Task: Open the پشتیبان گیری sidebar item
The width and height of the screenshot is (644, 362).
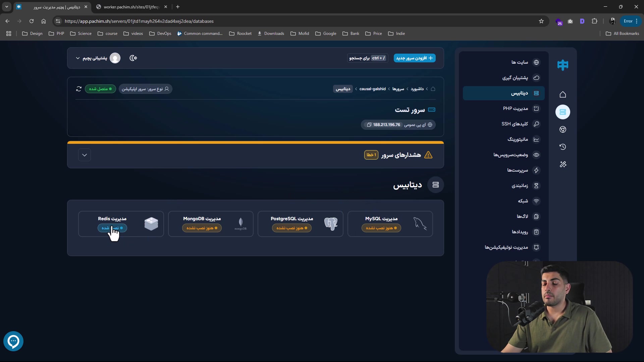Action: coord(503,78)
